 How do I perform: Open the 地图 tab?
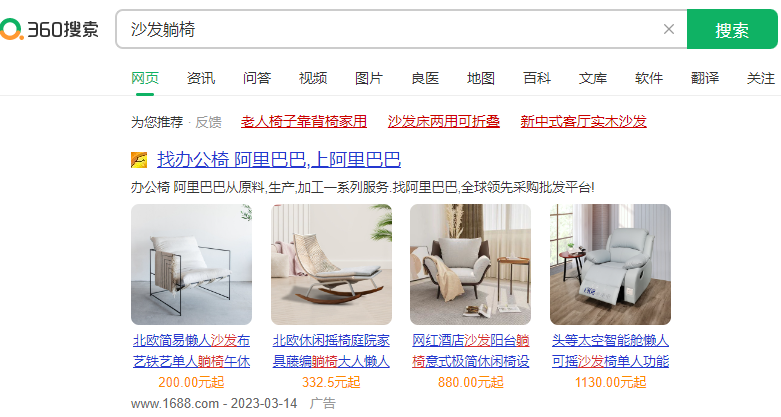[x=481, y=78]
